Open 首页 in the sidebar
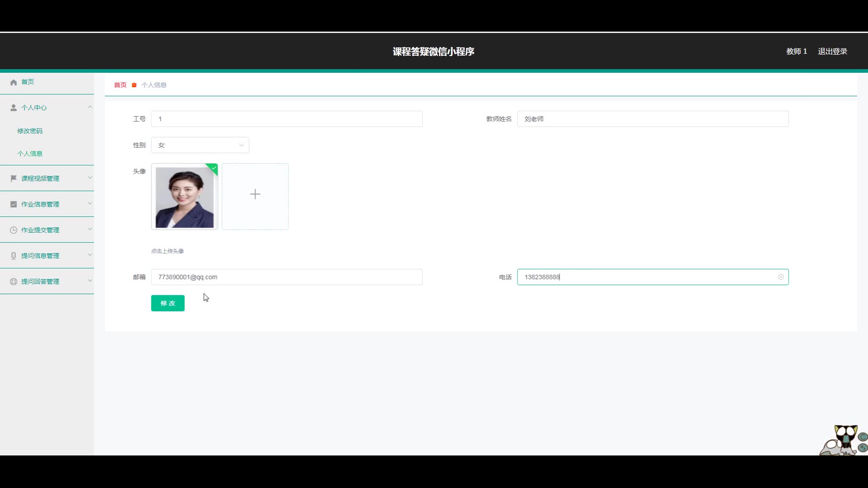868x488 pixels. click(x=47, y=82)
